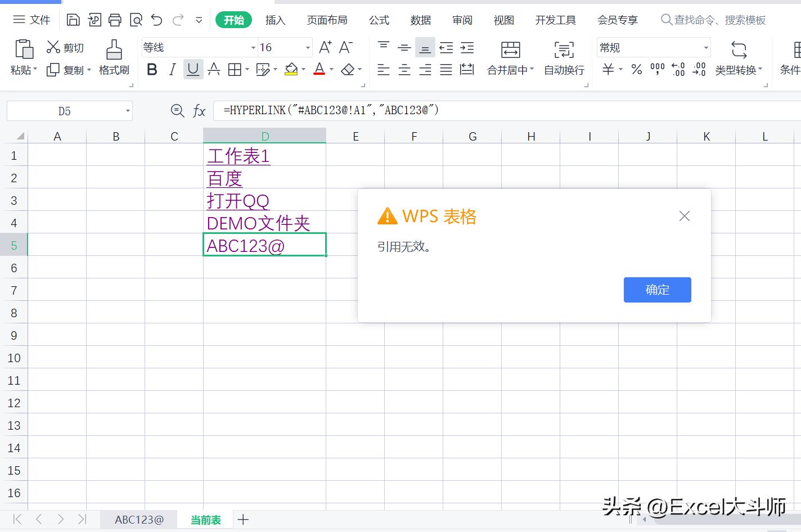Switch to the 公式 ribbon tab
The height and width of the screenshot is (532, 801).
379,20
